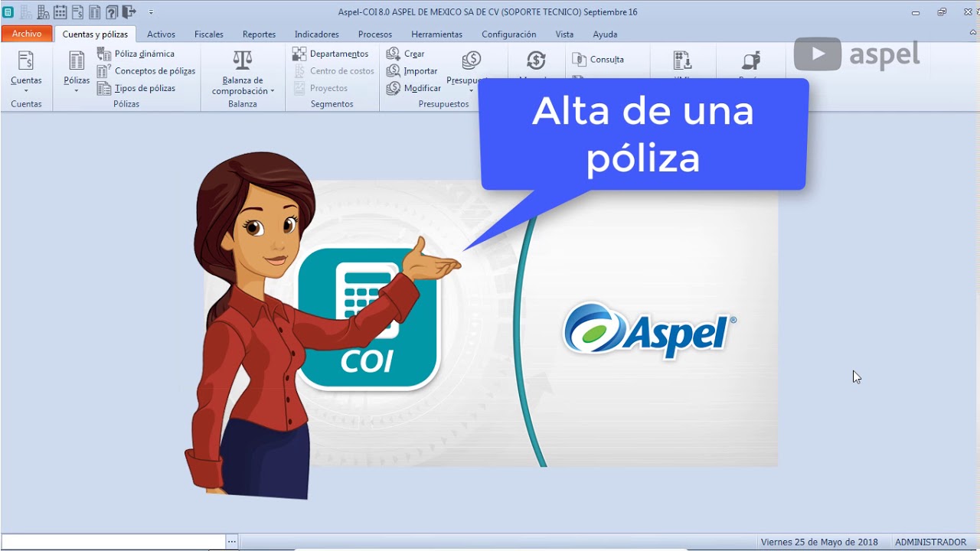Expand the Cuentas dropdown arrow

coord(26,91)
